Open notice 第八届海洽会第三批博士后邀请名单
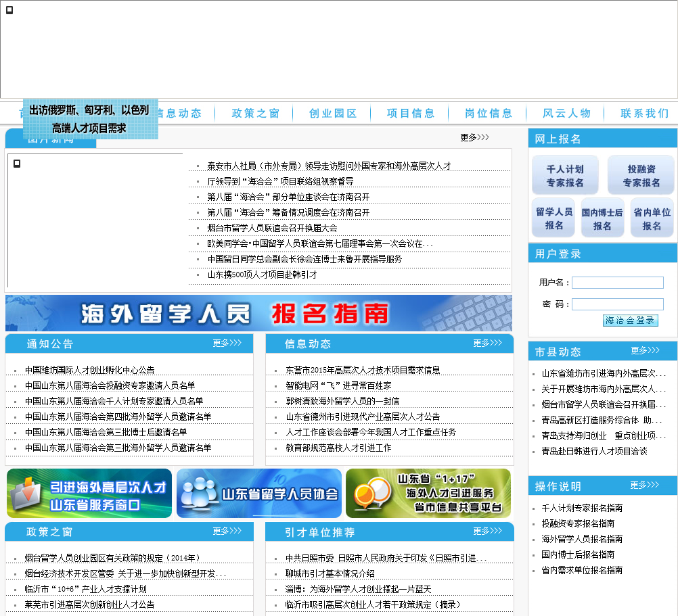The width and height of the screenshot is (678, 616). 106,432
